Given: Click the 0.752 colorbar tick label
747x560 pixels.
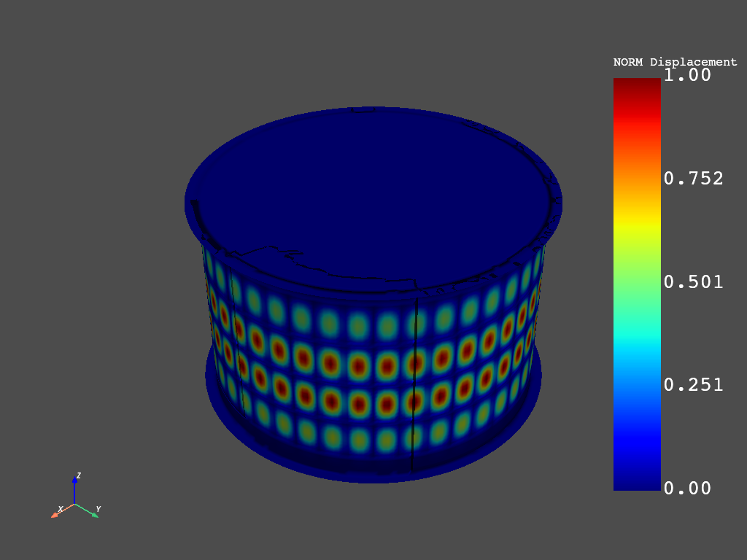Looking at the screenshot, I should click(x=693, y=179).
